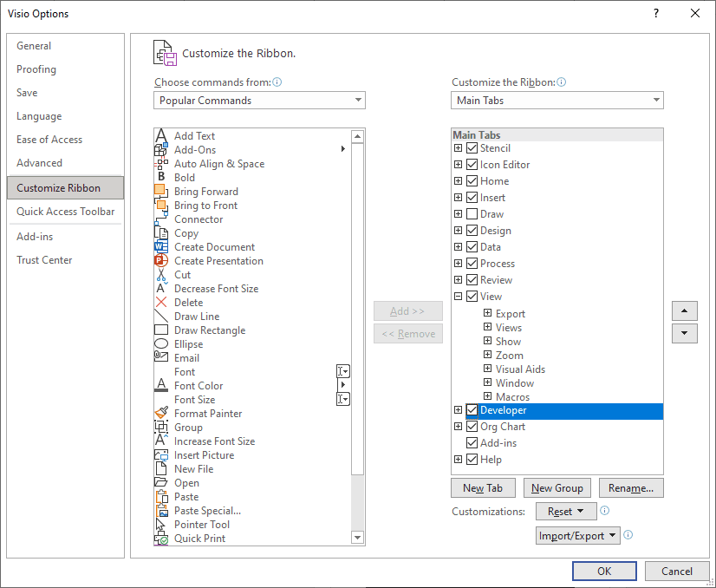Select the Create Document Word icon
Screen dimensions: 716x588
[160, 247]
